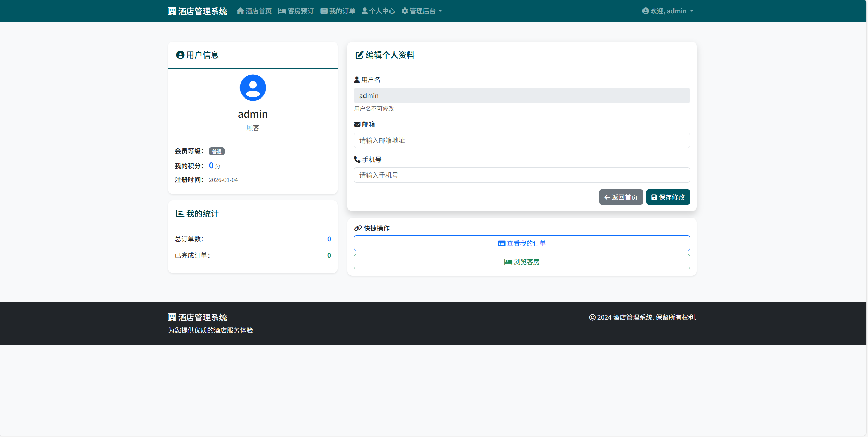The width and height of the screenshot is (868, 437).
Task: Focus the 邮箱 email input field
Action: (x=522, y=140)
